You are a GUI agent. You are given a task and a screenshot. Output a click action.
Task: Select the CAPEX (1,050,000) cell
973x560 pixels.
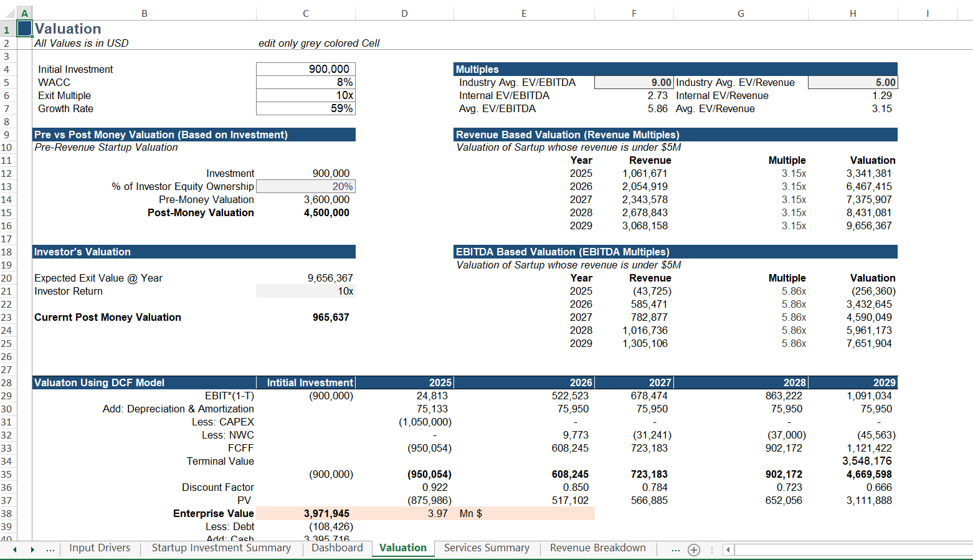[x=404, y=422]
